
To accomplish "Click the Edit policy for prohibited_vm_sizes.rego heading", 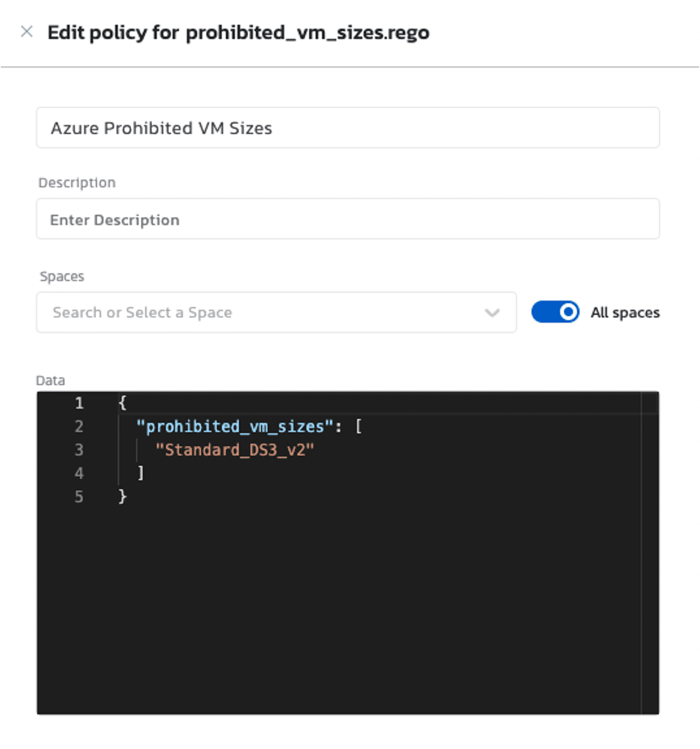I will 238,33.
